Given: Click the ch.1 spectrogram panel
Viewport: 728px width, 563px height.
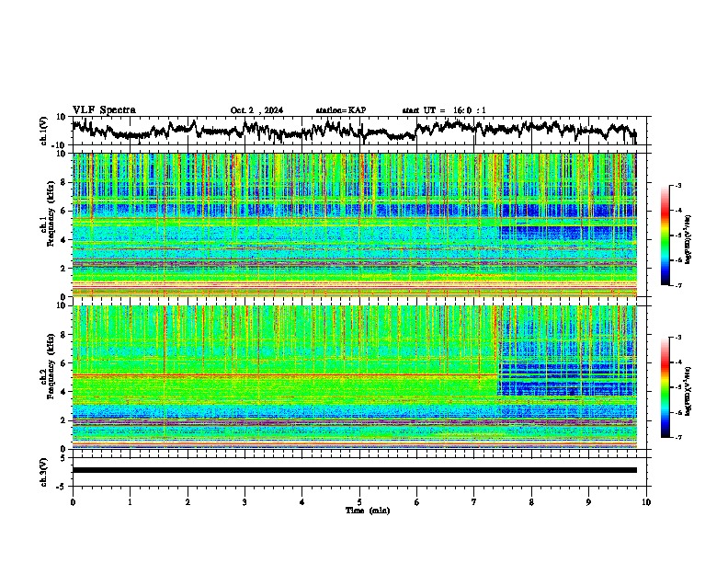Looking at the screenshot, I should [354, 224].
